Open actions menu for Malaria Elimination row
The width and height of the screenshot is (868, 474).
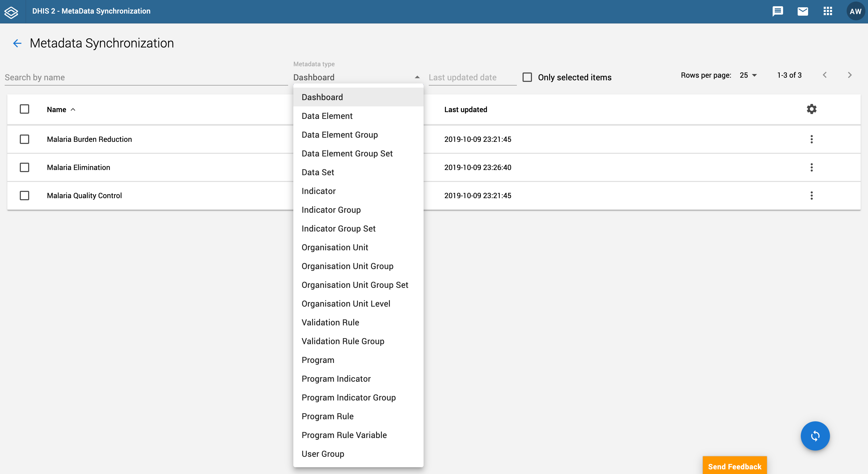click(x=811, y=168)
